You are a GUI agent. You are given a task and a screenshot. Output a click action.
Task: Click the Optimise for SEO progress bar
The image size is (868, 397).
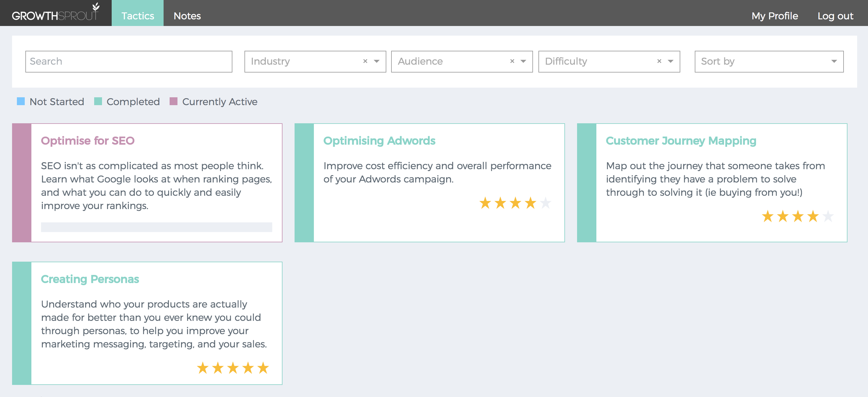click(x=156, y=227)
